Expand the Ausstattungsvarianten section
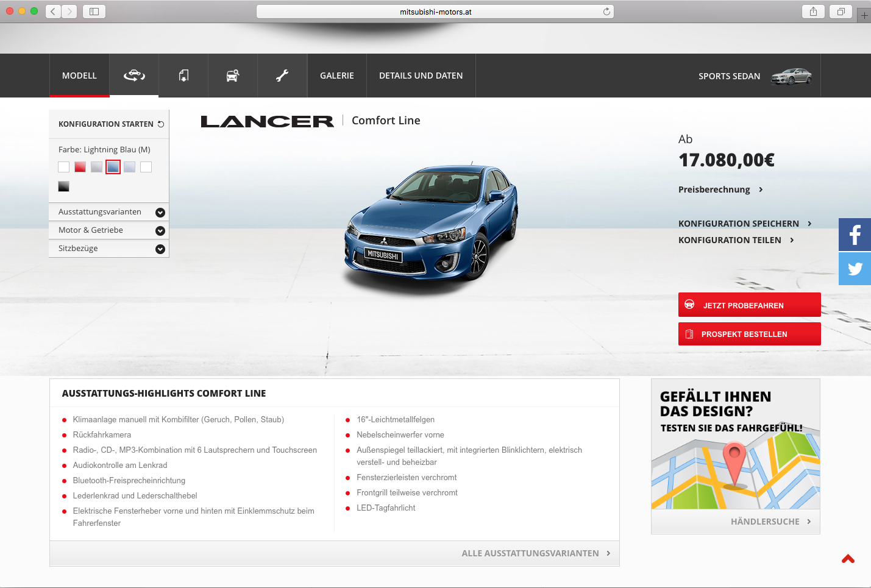 [x=108, y=212]
